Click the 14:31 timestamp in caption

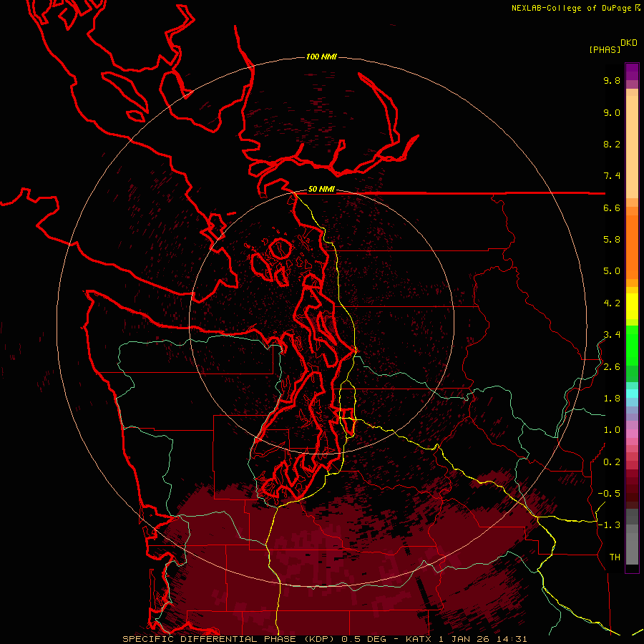click(x=512, y=639)
